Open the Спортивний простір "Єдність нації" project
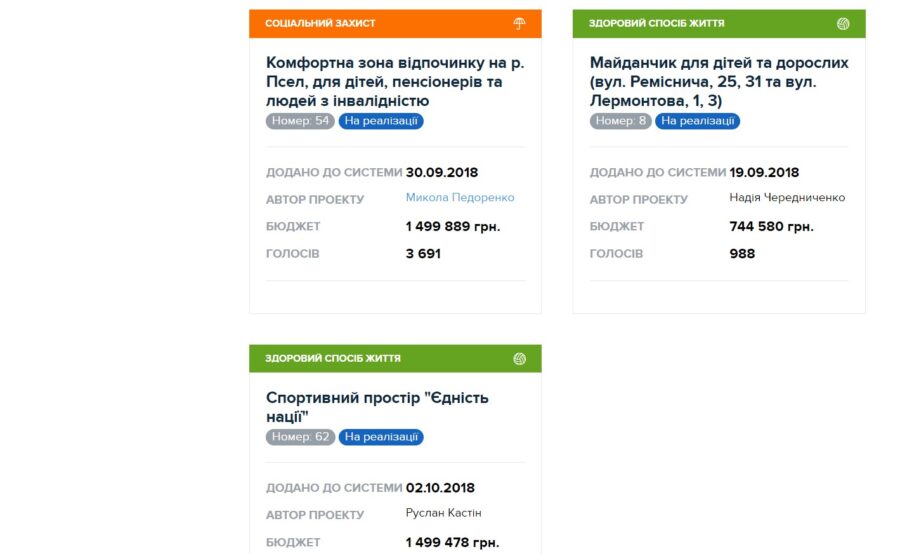The height and width of the screenshot is (554, 900). point(377,406)
